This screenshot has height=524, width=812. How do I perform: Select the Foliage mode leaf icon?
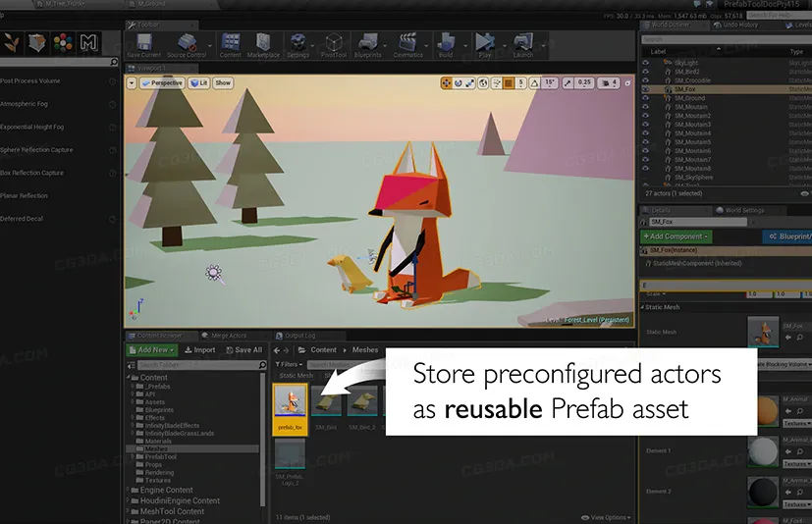click(12, 42)
